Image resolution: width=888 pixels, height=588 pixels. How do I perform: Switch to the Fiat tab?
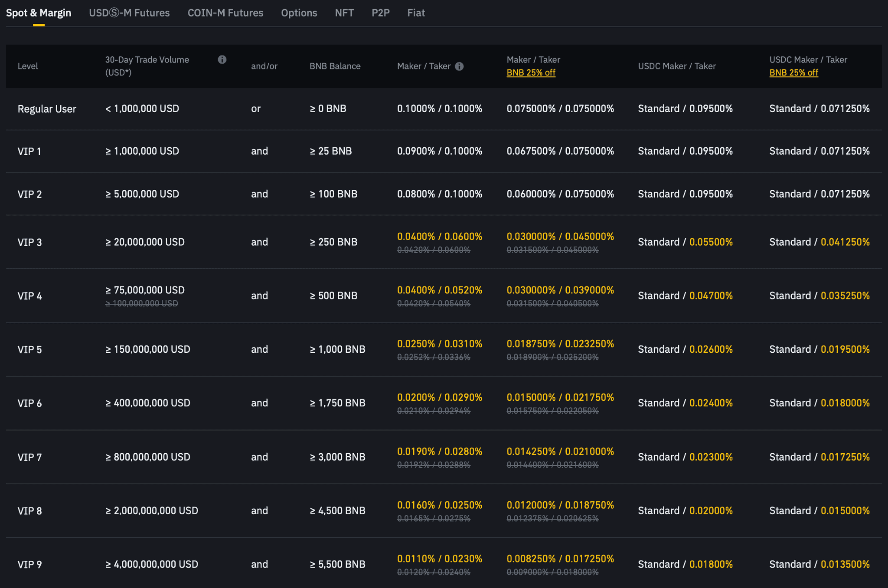pyautogui.click(x=415, y=13)
